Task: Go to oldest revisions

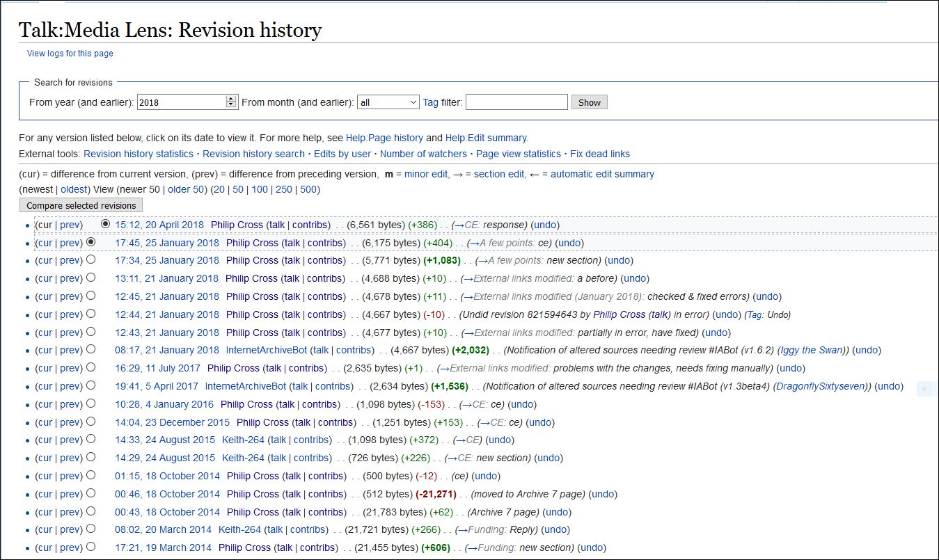Action: click(x=74, y=189)
